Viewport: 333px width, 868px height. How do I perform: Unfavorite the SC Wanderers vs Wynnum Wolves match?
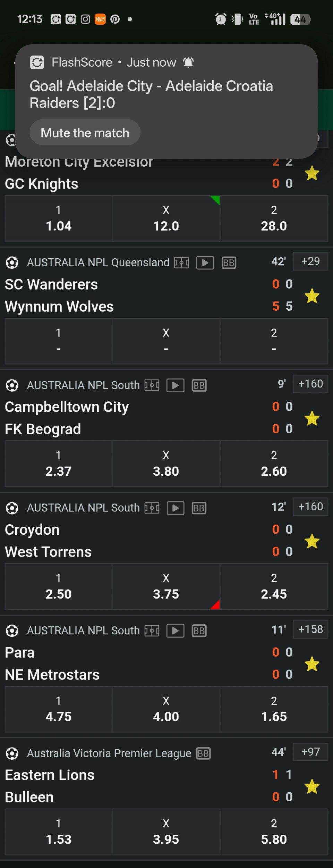coord(312,296)
